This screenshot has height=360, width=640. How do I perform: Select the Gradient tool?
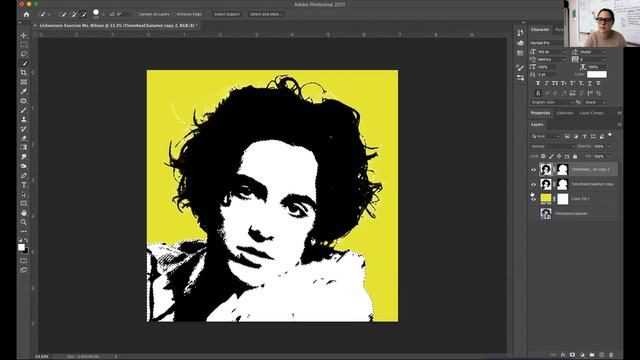tap(24, 147)
